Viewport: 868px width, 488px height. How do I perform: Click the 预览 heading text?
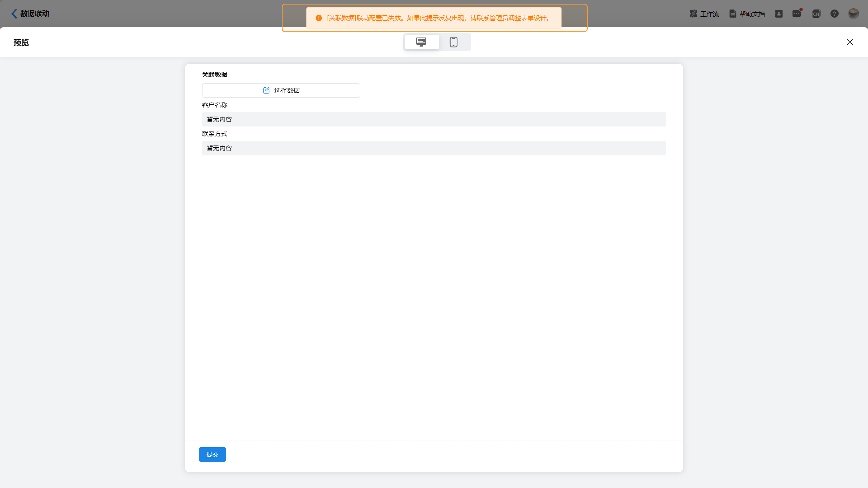pyautogui.click(x=21, y=43)
